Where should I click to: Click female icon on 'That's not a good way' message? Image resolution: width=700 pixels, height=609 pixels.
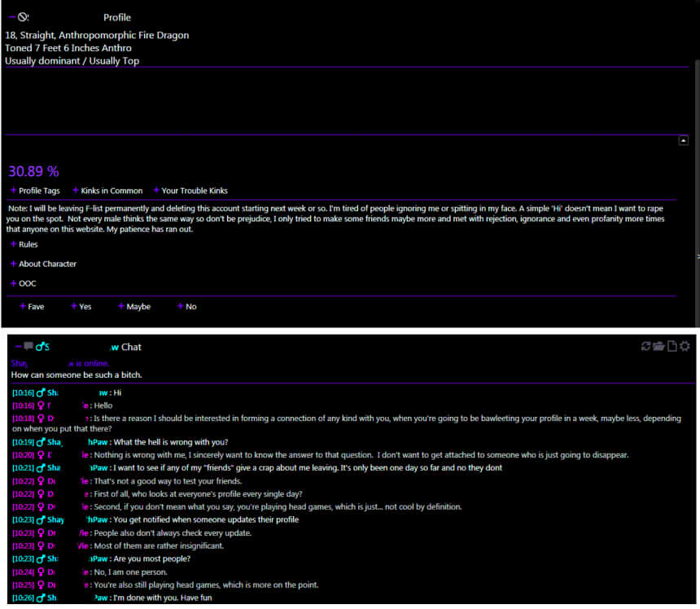pyautogui.click(x=41, y=481)
